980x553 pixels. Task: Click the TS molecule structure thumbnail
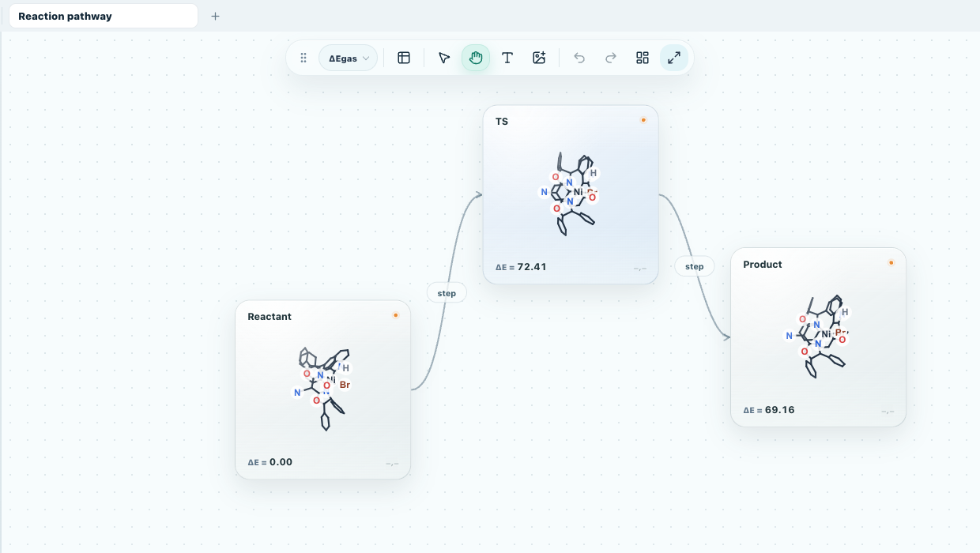571,193
